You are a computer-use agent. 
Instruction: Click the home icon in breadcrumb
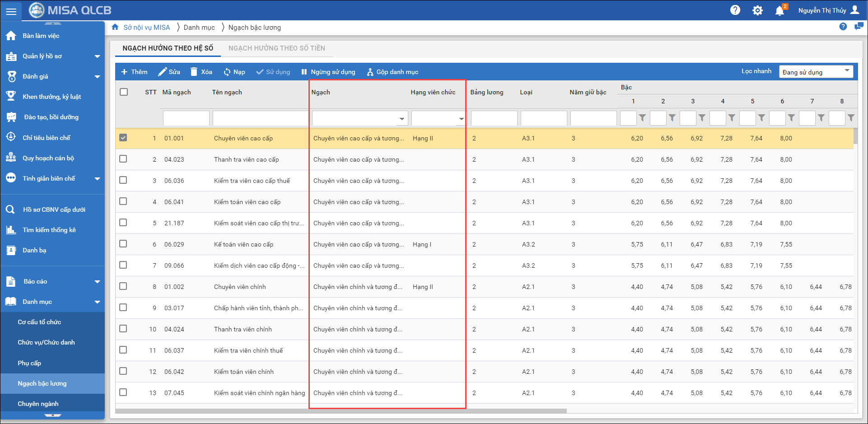coord(115,27)
